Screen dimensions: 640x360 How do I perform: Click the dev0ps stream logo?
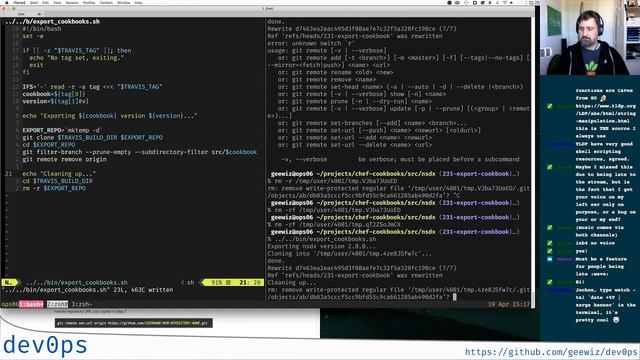coord(45,345)
